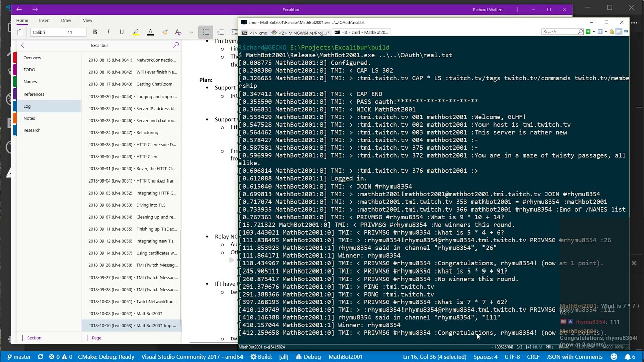Open the OneNote Insert tab
644x362 pixels.
pyautogui.click(x=44, y=21)
